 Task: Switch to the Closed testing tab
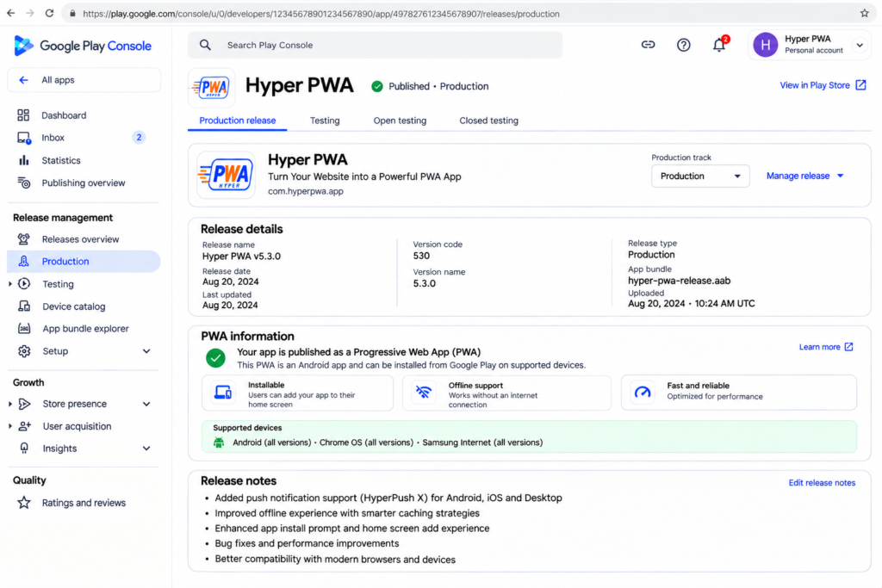[488, 121]
